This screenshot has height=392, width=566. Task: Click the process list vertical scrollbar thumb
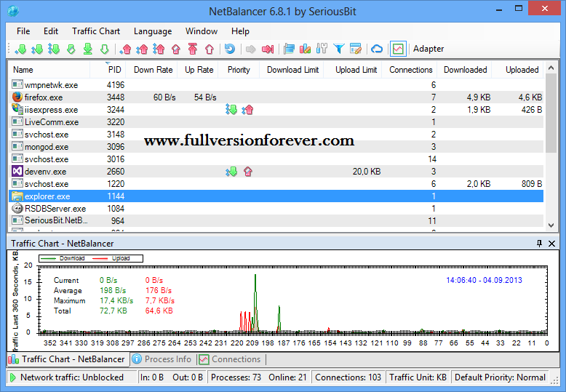coord(551,113)
